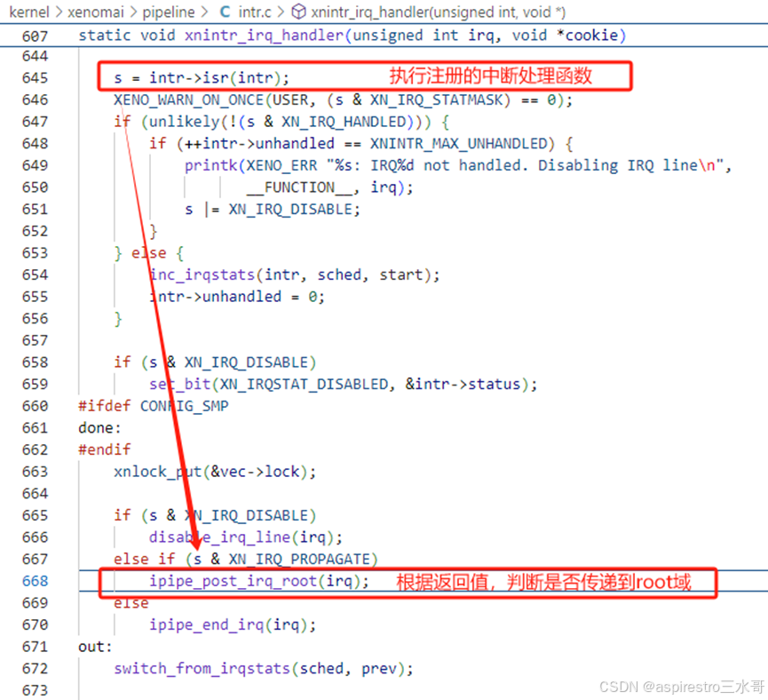Click highlighted line number 668
Viewport: 768px width, 700px height.
point(35,580)
